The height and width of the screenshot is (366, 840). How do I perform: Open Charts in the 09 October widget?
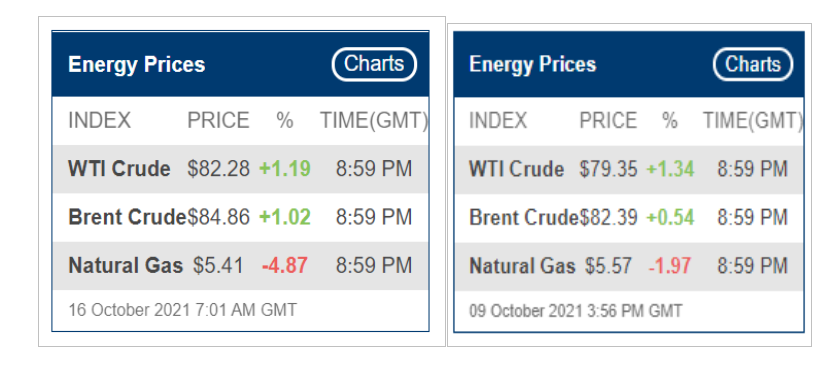pyautogui.click(x=753, y=65)
